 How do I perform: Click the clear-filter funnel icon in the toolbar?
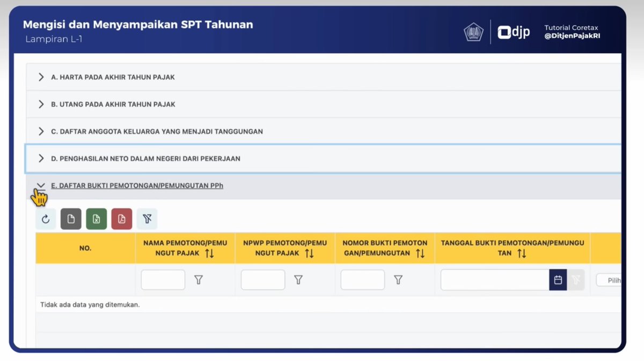click(x=147, y=218)
